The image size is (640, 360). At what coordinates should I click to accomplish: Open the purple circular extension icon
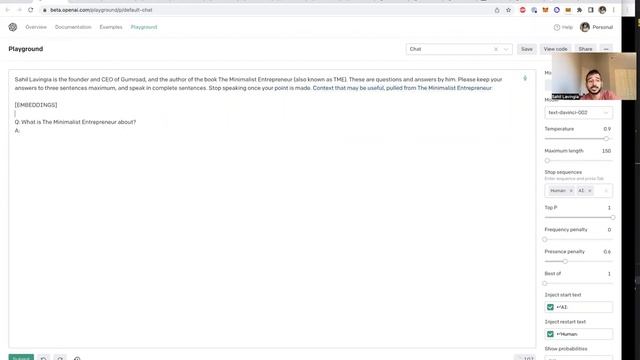(557, 10)
